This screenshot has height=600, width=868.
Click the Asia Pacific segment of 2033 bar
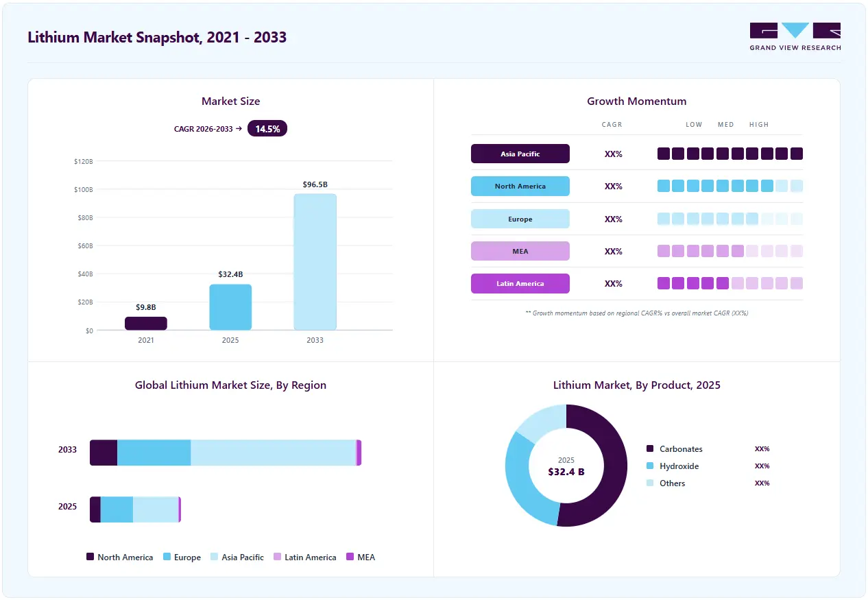click(273, 453)
